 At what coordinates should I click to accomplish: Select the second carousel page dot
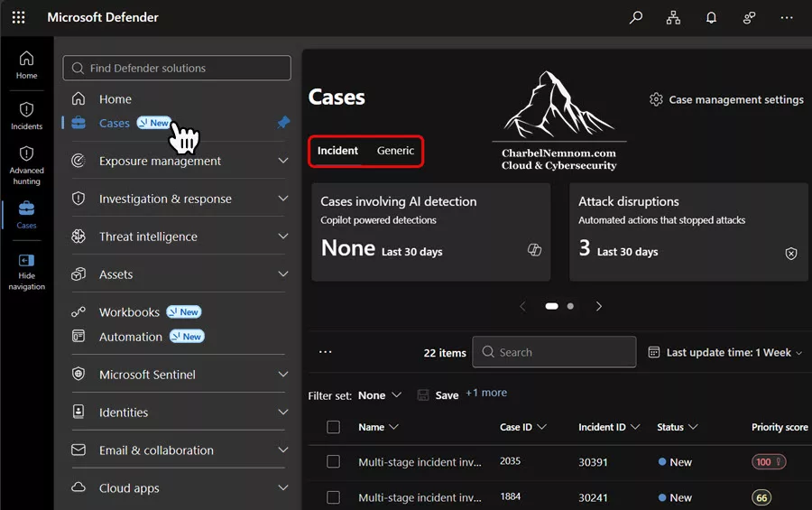tap(570, 306)
